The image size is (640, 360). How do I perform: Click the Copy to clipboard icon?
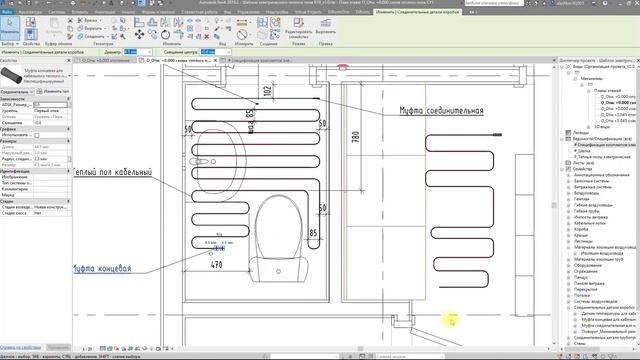70,29
